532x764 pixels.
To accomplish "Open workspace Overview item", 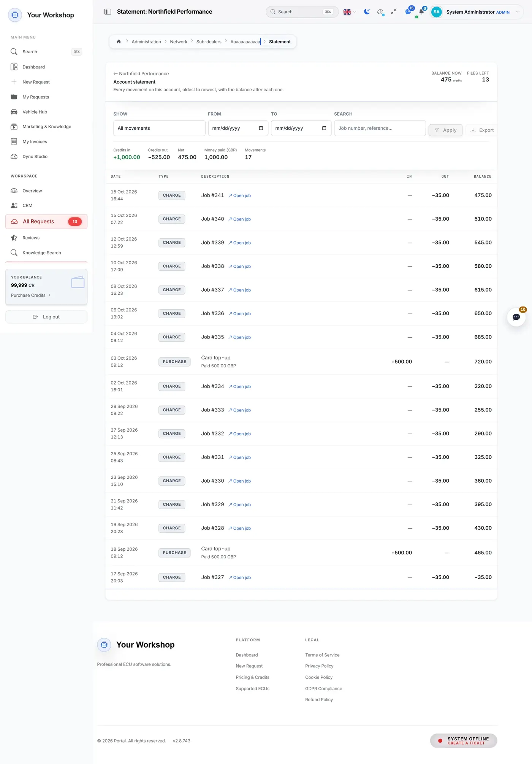I will tap(46, 191).
